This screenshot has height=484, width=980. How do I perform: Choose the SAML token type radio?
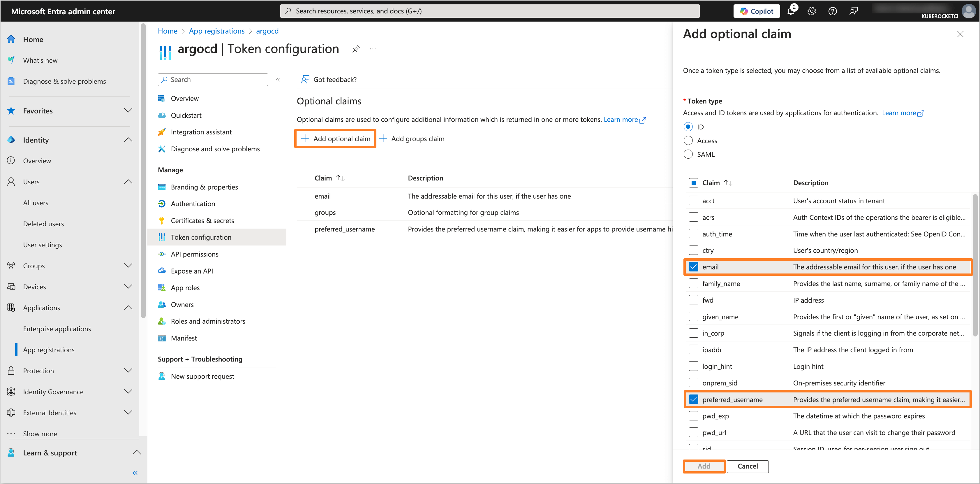[x=688, y=154]
